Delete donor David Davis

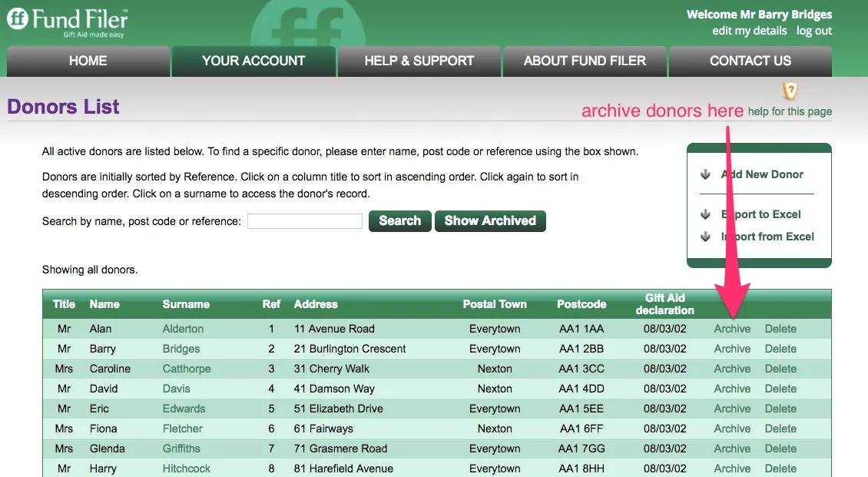pyautogui.click(x=780, y=389)
